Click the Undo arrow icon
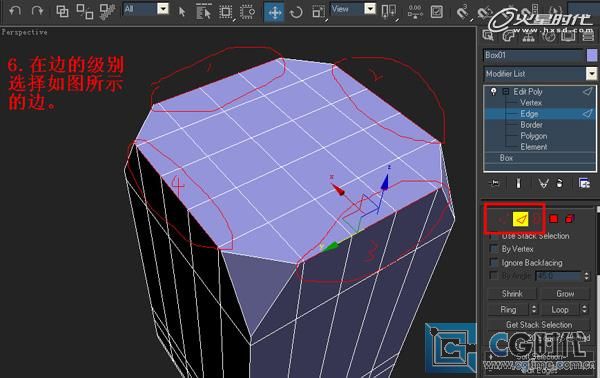The height and width of the screenshot is (378, 600). pos(15,10)
